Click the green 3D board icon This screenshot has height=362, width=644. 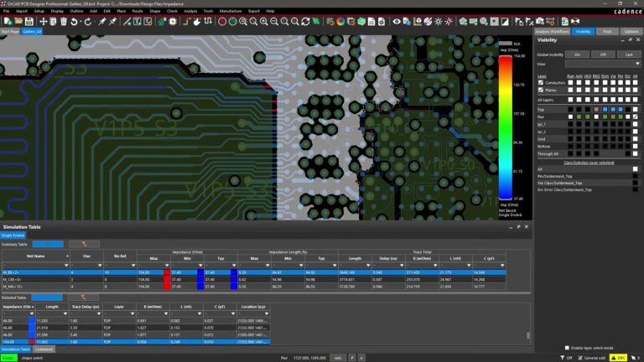point(361,21)
